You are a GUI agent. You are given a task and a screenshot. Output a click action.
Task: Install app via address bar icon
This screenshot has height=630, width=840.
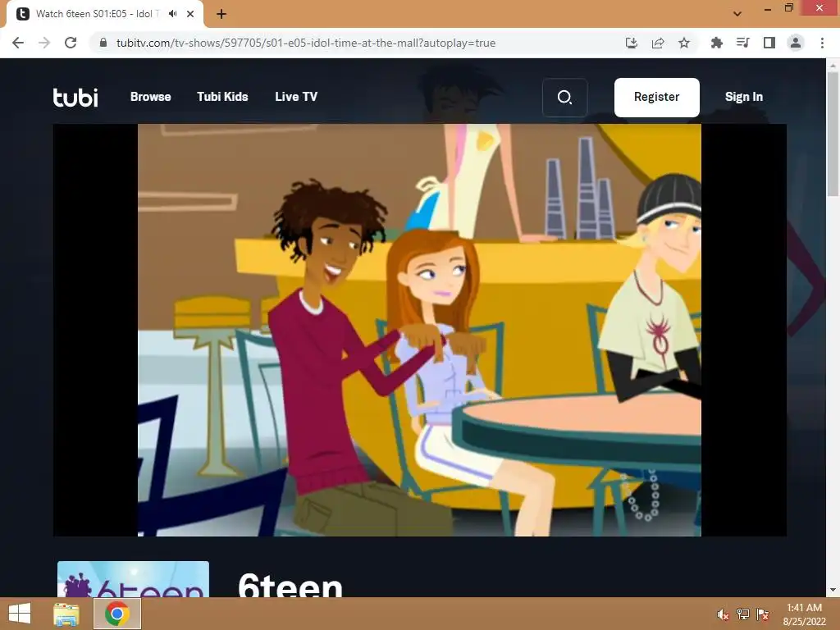click(x=632, y=43)
